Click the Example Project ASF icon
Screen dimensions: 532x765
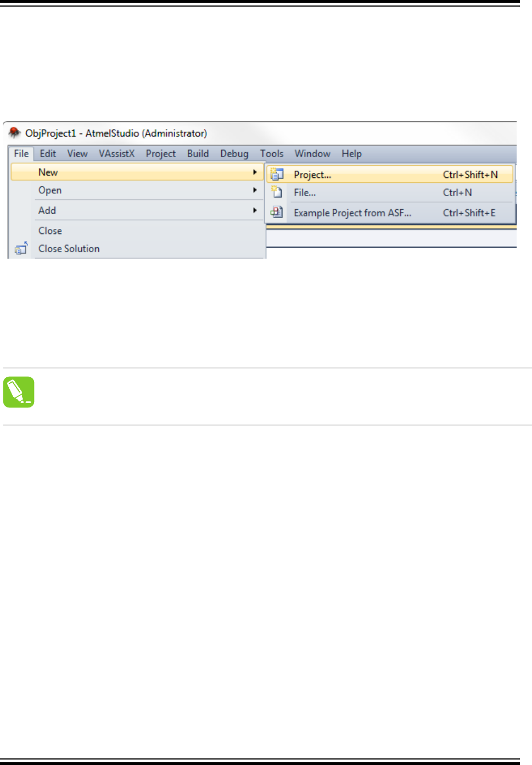pyautogui.click(x=277, y=212)
